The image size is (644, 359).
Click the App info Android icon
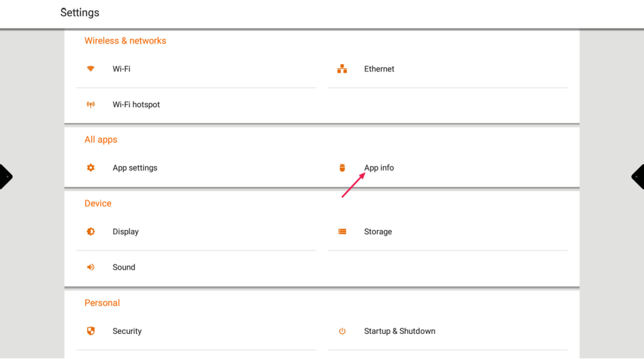click(x=342, y=168)
